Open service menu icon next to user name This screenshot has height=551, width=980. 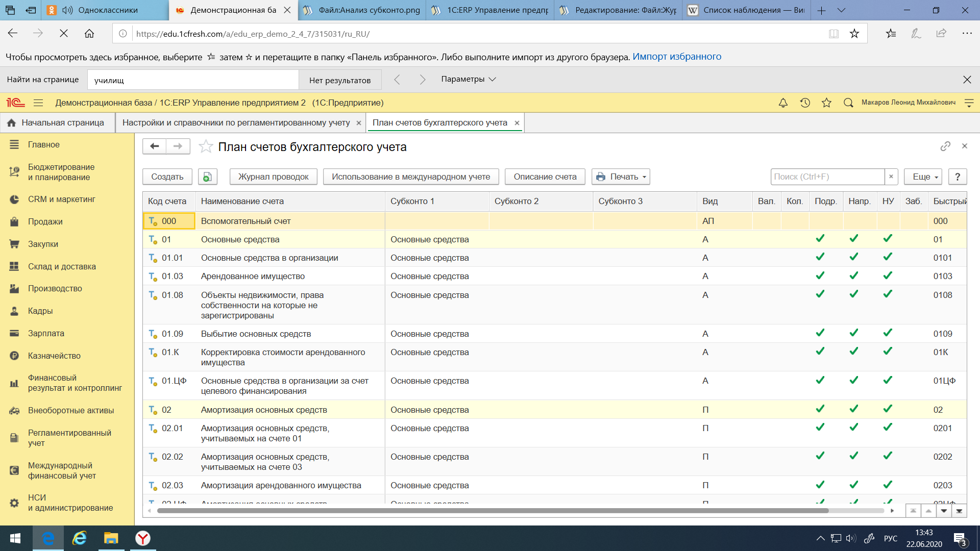(969, 103)
